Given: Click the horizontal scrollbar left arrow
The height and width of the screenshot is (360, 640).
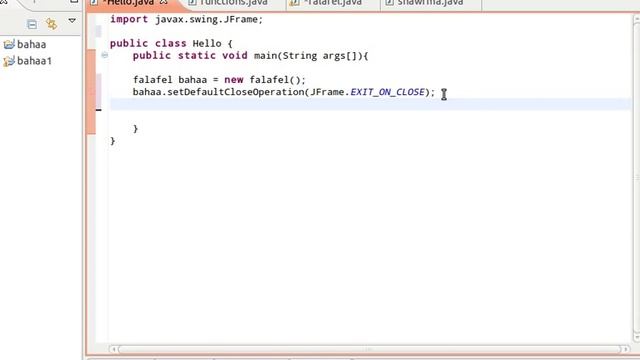Looking at the screenshot, I should tap(113, 349).
